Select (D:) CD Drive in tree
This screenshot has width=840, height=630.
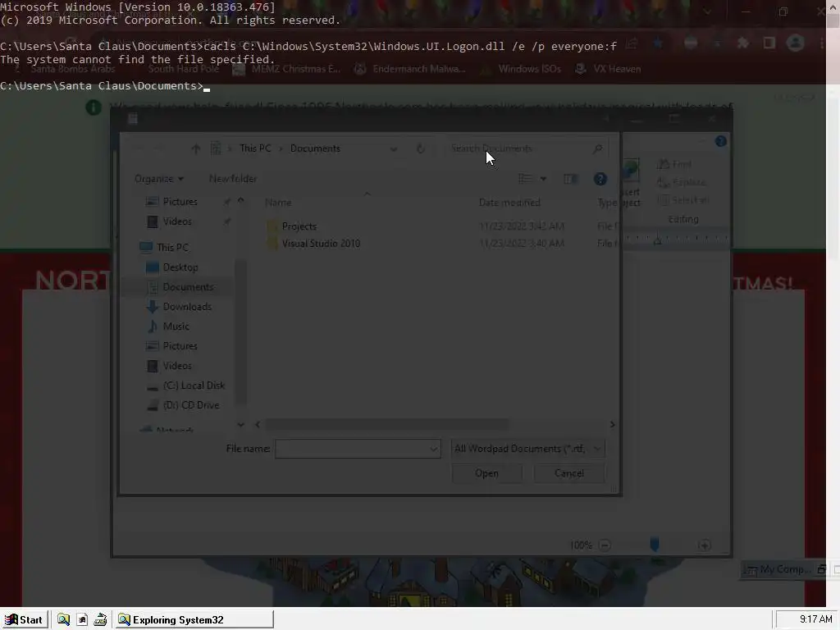click(190, 405)
